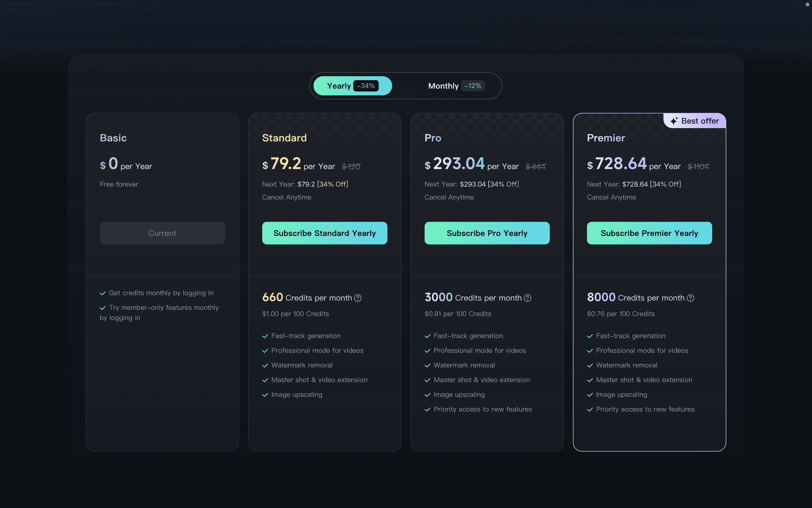Click the struck-through $1104 price
This screenshot has width=812, height=508.
(x=698, y=166)
